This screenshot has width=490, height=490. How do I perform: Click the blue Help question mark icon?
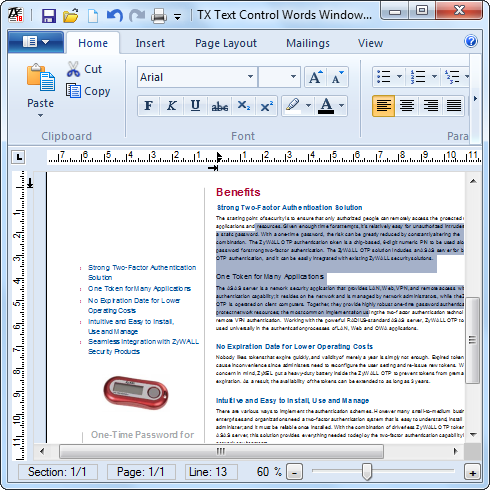click(471, 41)
